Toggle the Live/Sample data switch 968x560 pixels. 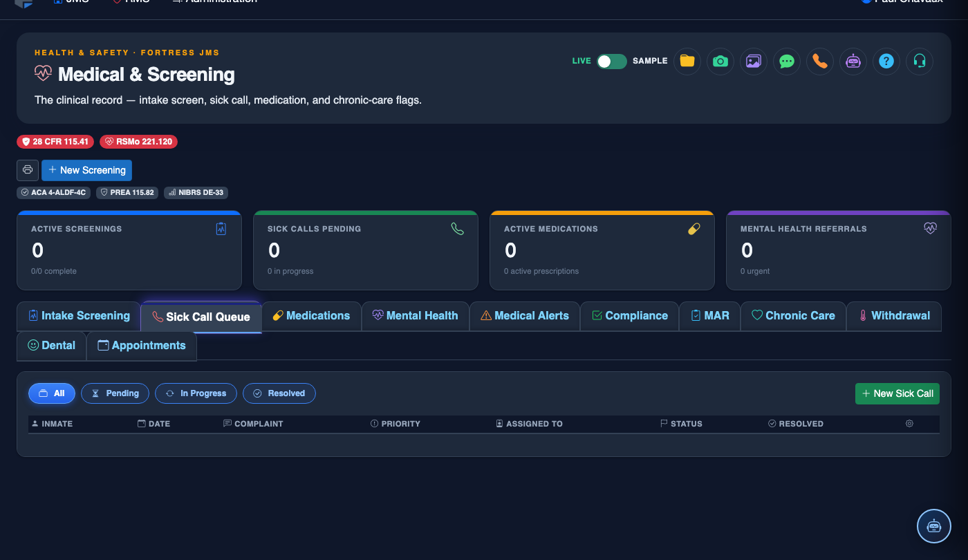[612, 61]
